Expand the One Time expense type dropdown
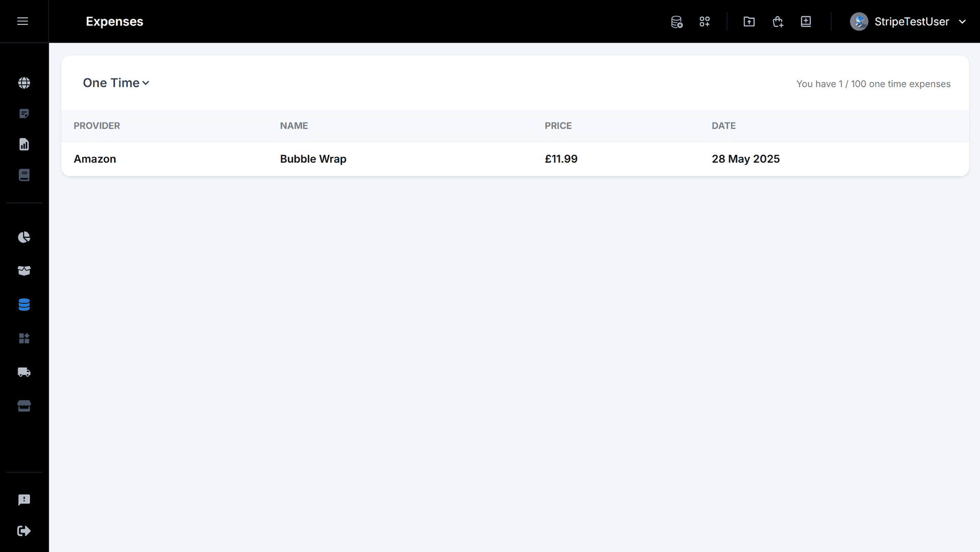Screen dimensions: 980x552 [x=116, y=83]
